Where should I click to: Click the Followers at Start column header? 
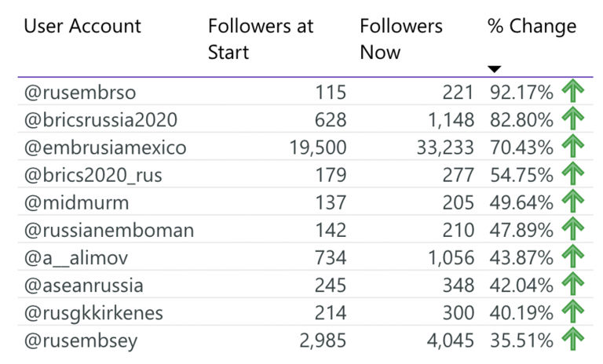[261, 39]
